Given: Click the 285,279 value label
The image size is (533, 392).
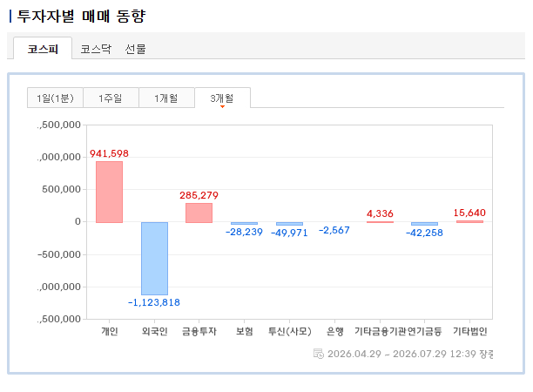Looking at the screenshot, I should [x=199, y=195].
